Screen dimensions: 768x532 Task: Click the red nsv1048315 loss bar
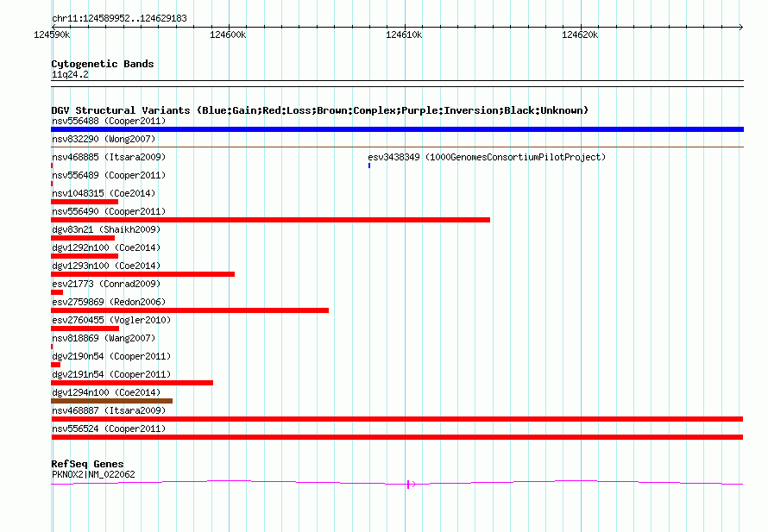[x=85, y=202]
